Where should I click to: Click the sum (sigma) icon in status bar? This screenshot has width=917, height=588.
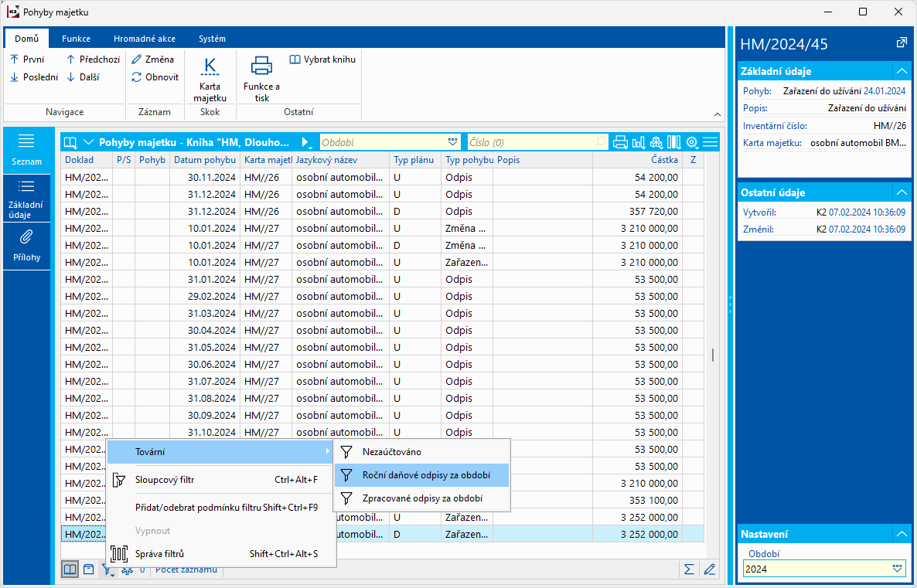pyautogui.click(x=689, y=569)
